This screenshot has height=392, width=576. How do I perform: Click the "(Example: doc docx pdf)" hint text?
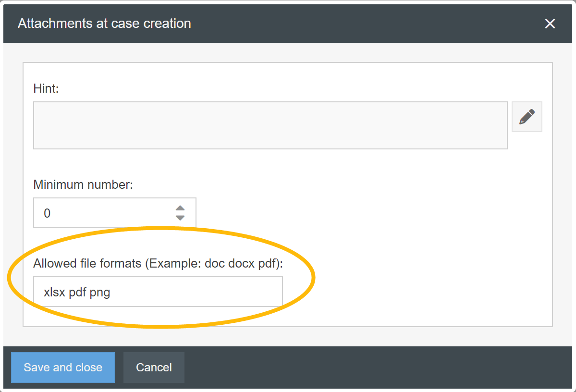[214, 263]
